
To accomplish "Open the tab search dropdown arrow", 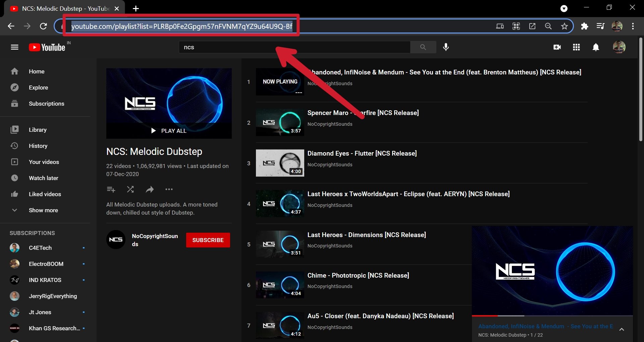I will click(564, 8).
